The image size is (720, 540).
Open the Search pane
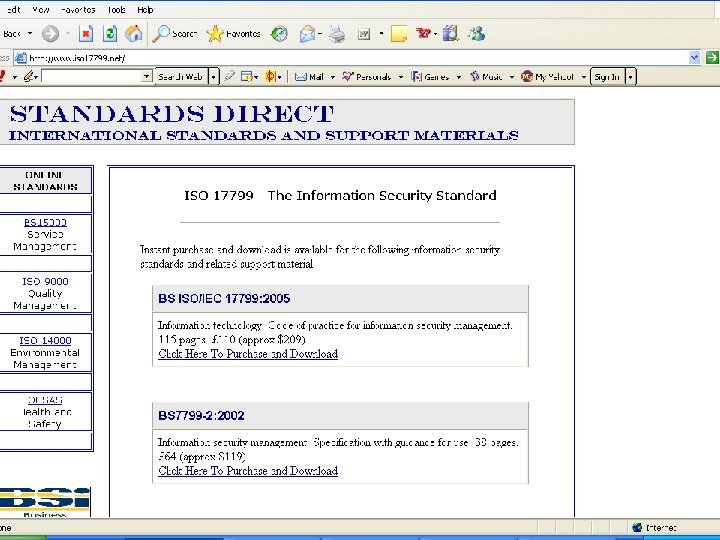click(175, 34)
